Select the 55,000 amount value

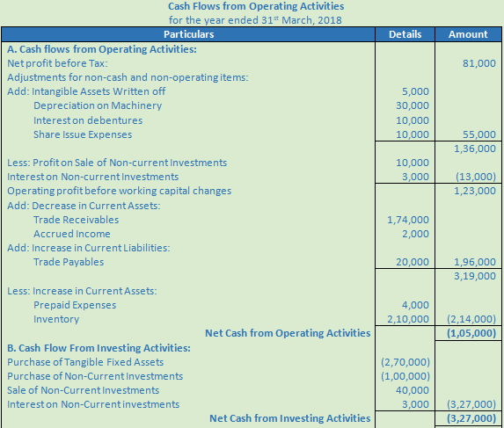pyautogui.click(x=478, y=134)
